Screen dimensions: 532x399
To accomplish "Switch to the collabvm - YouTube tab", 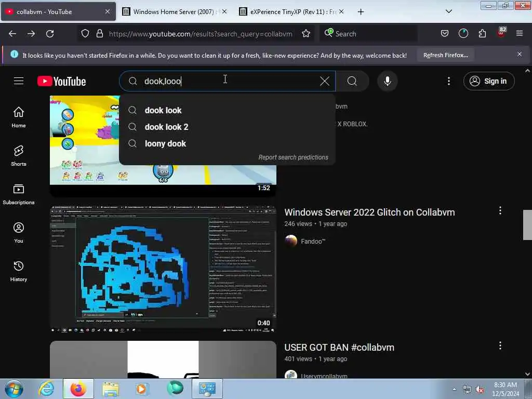I will point(58,11).
